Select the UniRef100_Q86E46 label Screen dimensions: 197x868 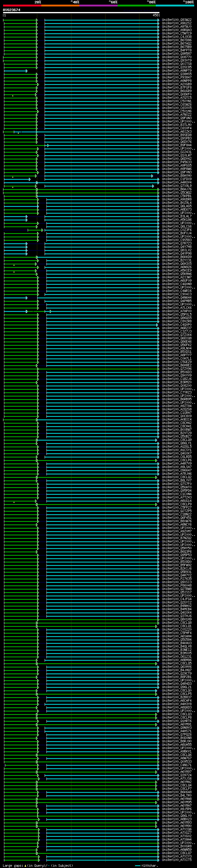[x=177, y=342]
